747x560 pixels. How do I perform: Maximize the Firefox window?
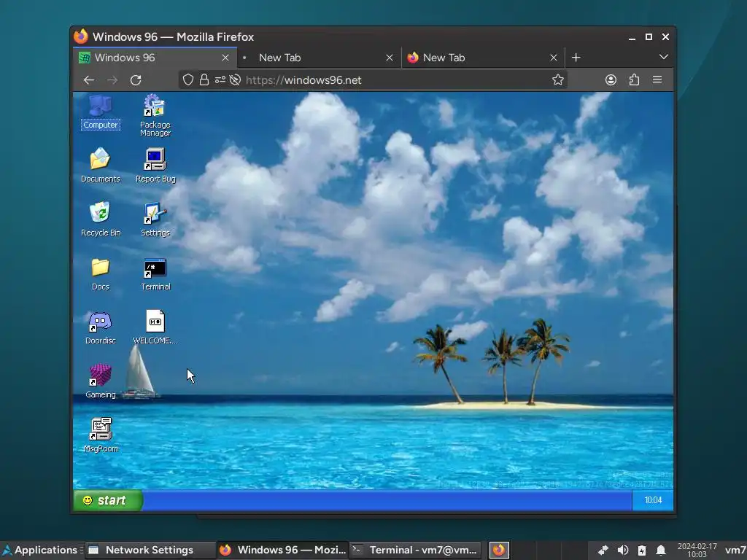(649, 37)
